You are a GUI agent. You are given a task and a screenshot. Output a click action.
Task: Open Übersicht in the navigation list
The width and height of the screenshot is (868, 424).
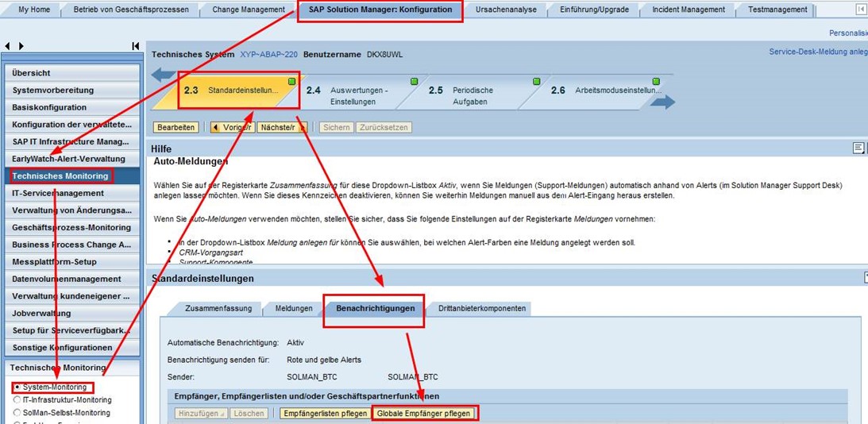pos(72,73)
